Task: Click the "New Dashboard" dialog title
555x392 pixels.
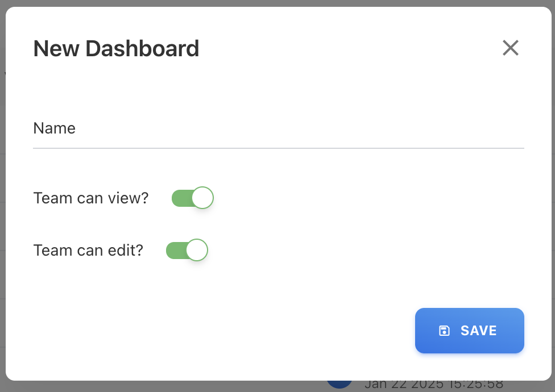Action: [116, 49]
